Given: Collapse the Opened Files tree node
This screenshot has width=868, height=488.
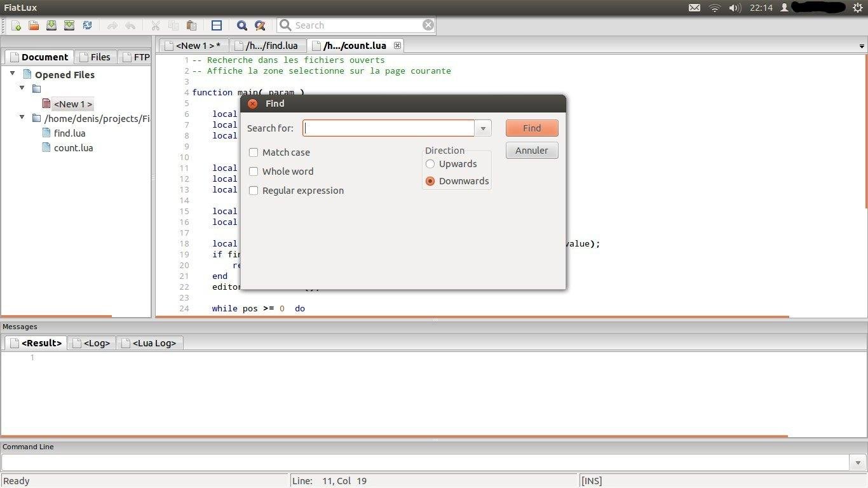Looking at the screenshot, I should tap(13, 74).
